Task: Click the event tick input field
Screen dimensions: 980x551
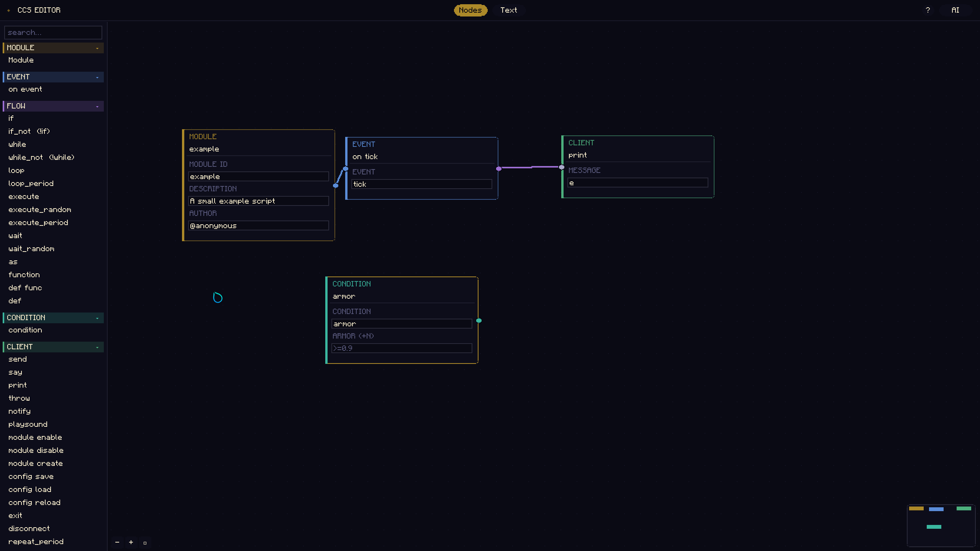Action: [422, 184]
